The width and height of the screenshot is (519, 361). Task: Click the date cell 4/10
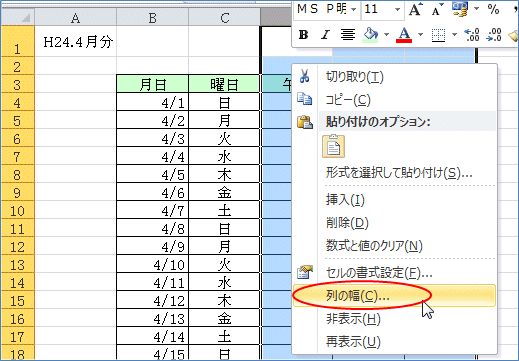tap(153, 264)
